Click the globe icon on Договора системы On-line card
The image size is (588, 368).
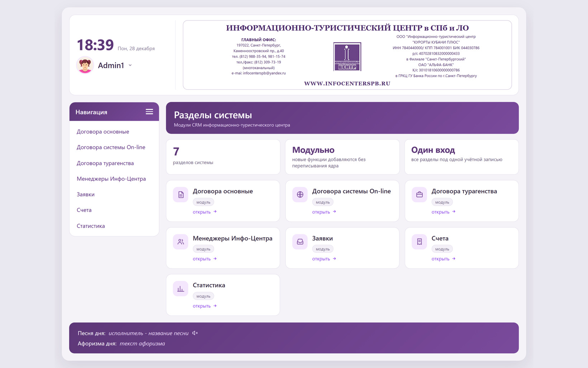[300, 195]
